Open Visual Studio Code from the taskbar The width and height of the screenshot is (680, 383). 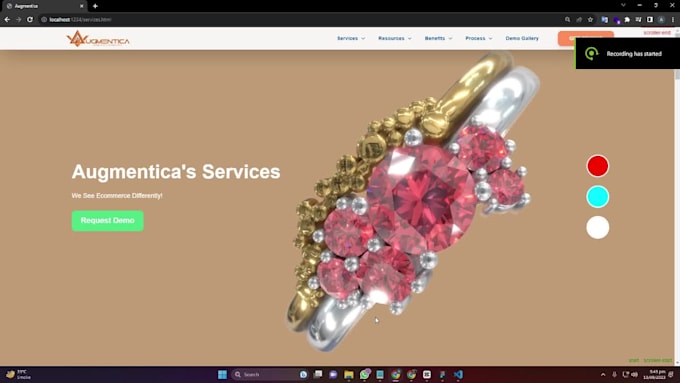coord(458,374)
